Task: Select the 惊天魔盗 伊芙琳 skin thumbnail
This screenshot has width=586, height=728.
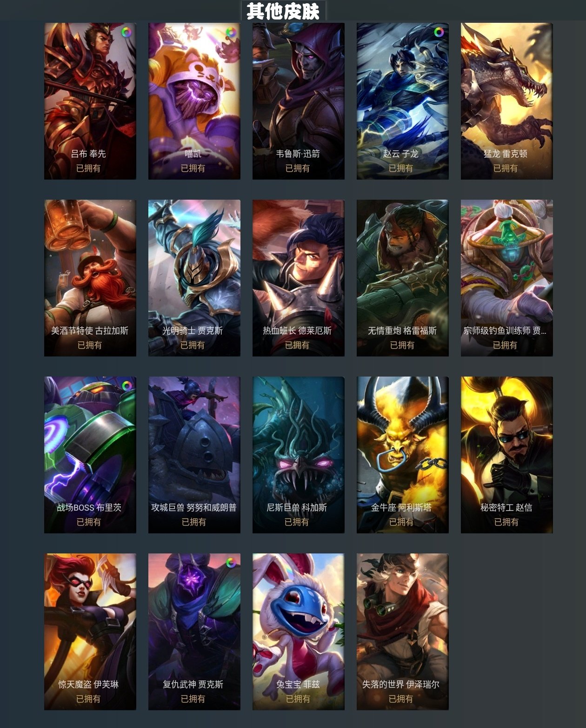Action: [90, 632]
